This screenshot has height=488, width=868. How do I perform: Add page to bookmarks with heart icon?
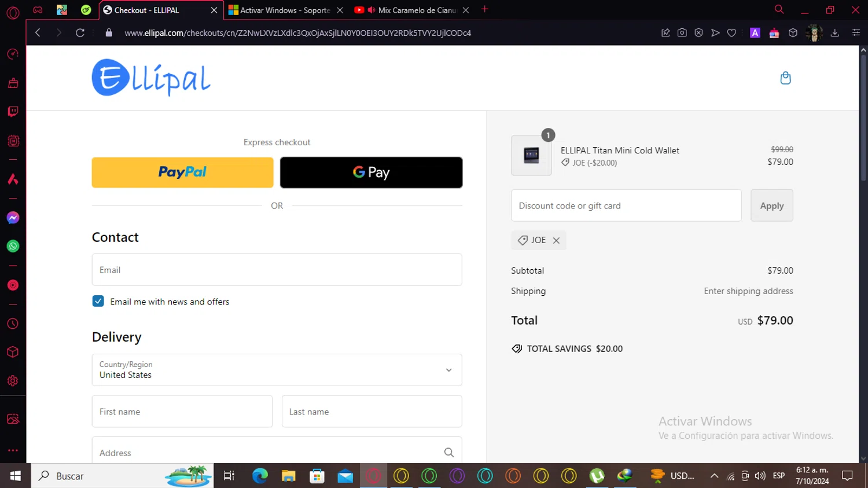point(731,33)
